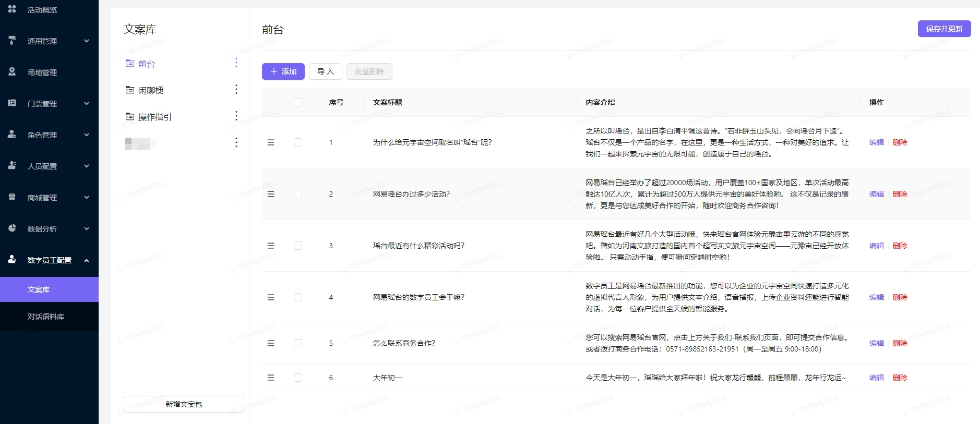Click the 保存并更新 button
Screen dimensions: 980x424
click(944, 29)
